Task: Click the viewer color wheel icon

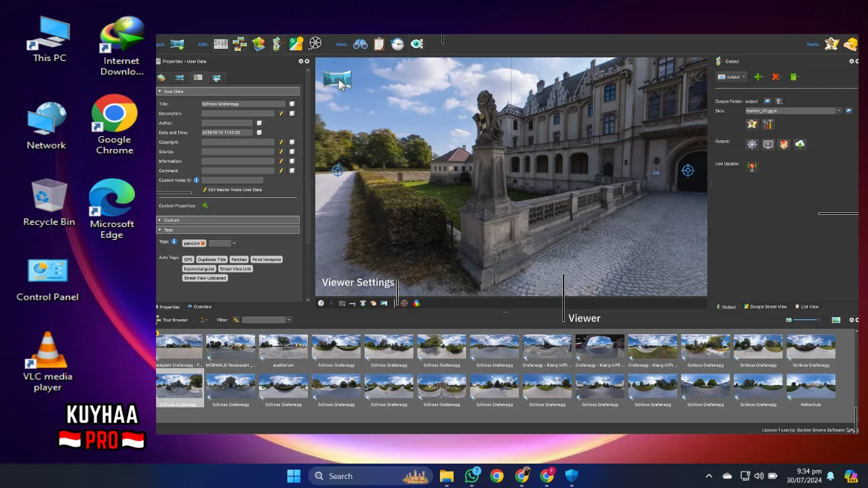Action: [416, 303]
